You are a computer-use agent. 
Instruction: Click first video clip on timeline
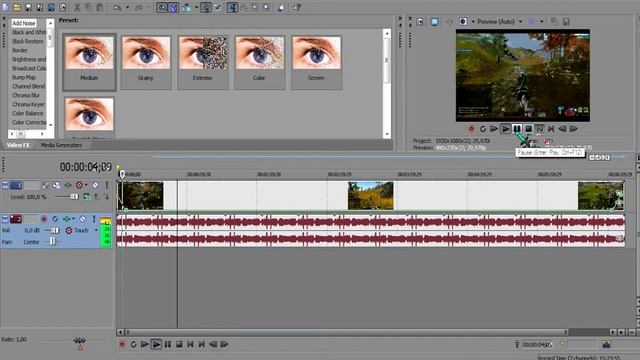[x=141, y=196]
